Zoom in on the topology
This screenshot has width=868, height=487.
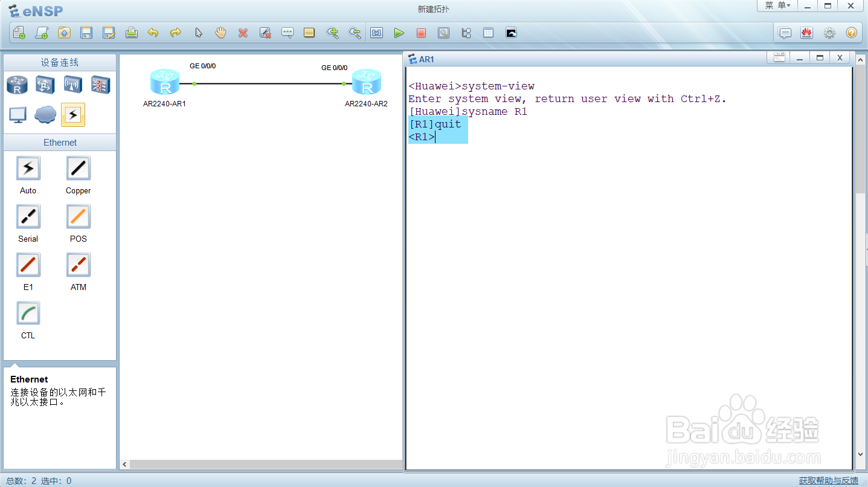[x=332, y=33]
